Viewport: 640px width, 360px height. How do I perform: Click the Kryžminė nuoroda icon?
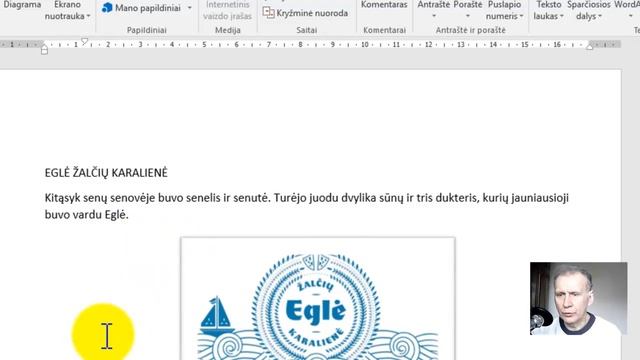click(x=268, y=13)
